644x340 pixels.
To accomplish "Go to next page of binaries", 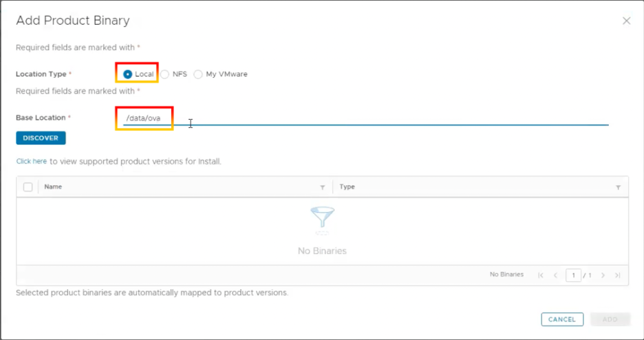I will (x=603, y=275).
